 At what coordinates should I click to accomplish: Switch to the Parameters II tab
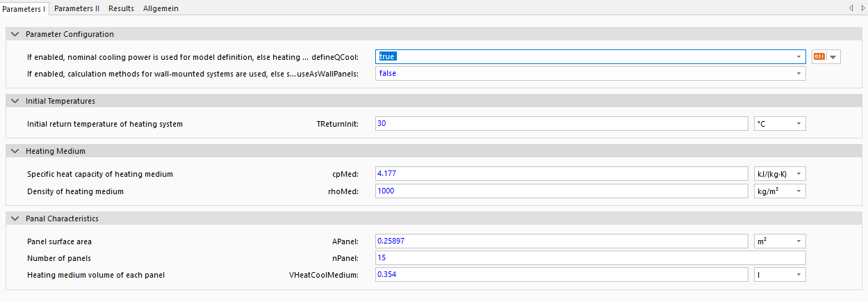[76, 8]
